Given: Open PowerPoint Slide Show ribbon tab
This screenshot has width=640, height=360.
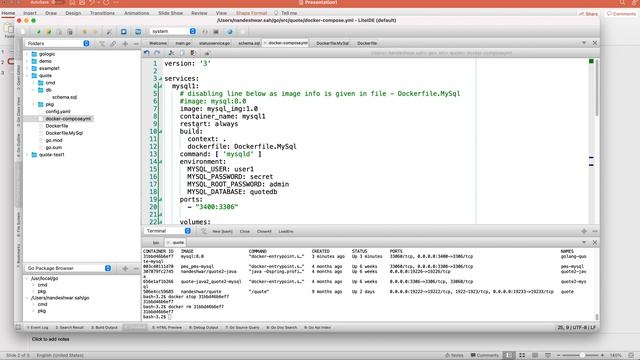Looking at the screenshot, I should 171,13.
